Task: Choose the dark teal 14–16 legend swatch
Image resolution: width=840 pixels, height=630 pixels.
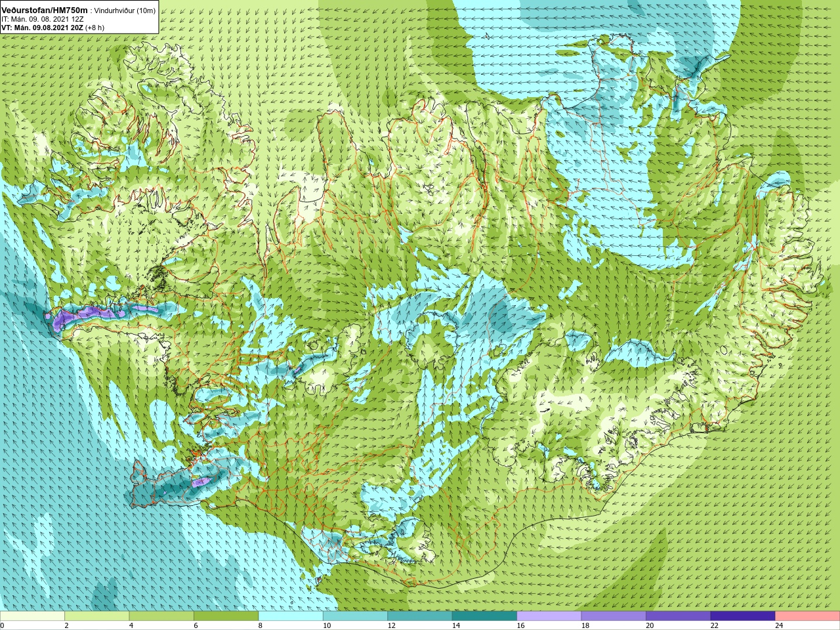Action: (x=484, y=616)
